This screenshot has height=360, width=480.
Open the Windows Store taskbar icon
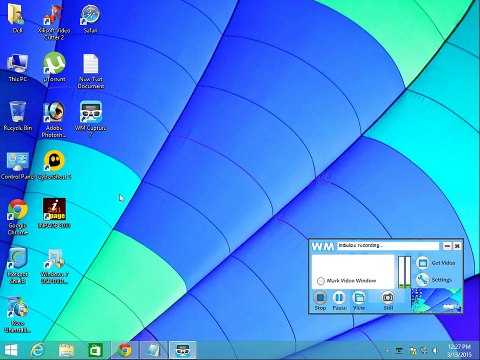(x=96, y=350)
